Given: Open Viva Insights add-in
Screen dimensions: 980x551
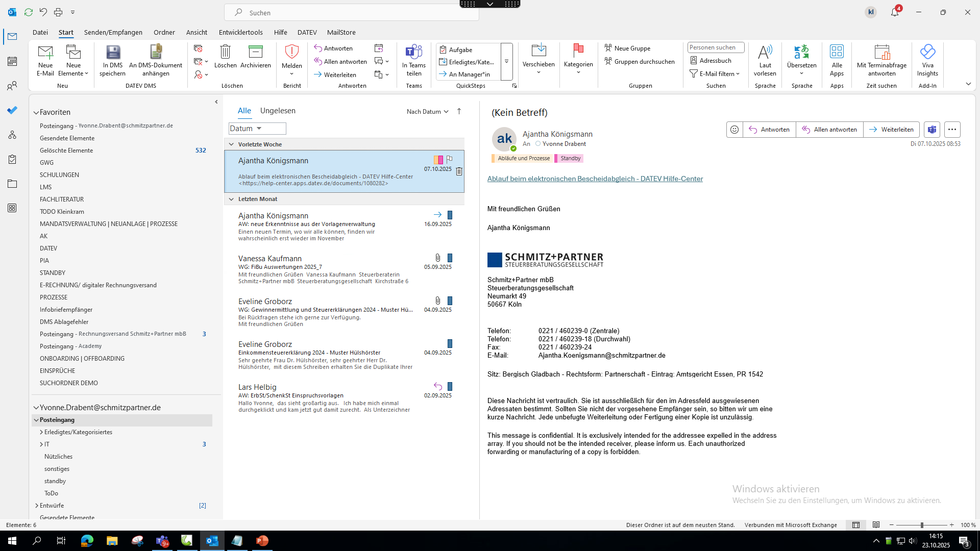Looking at the screenshot, I should pos(927,61).
